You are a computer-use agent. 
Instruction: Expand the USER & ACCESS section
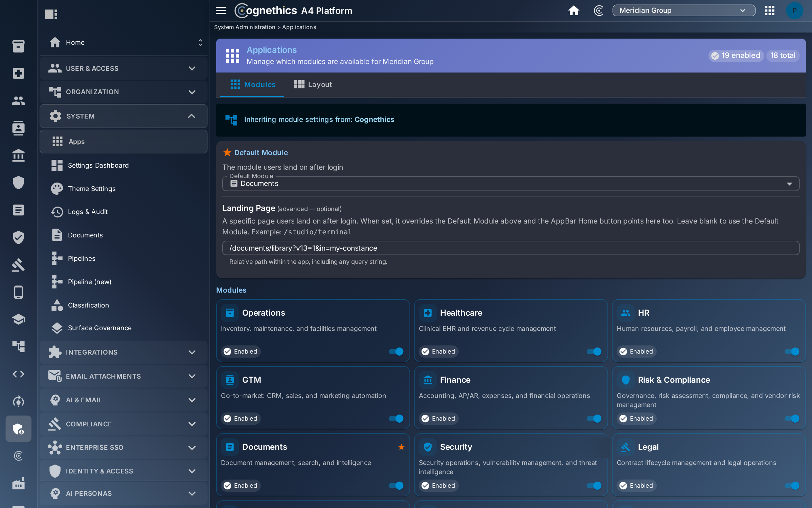point(123,68)
